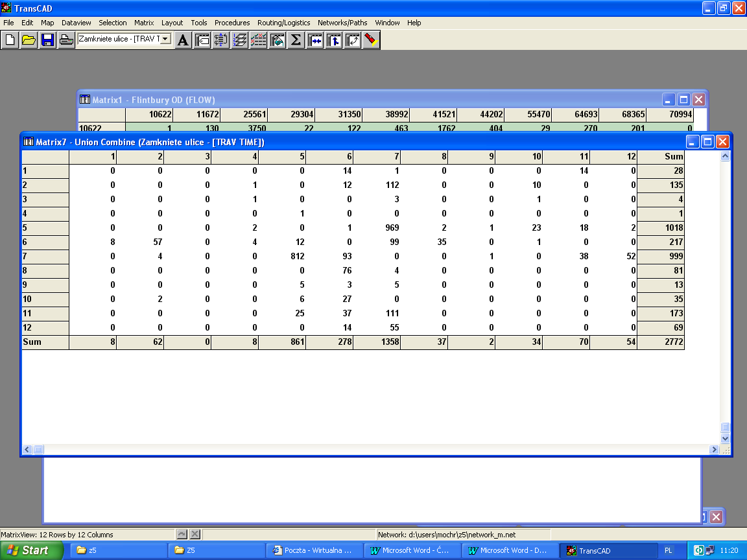The width and height of the screenshot is (747, 560).
Task: Save using the floppy disk icon
Action: pos(47,40)
